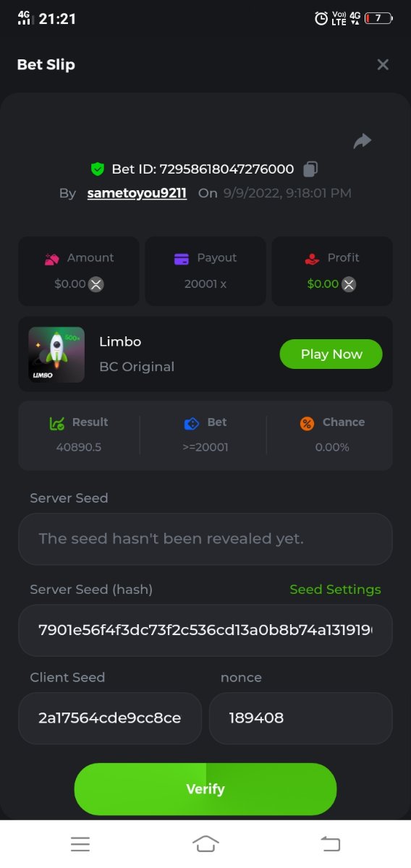Click the Verify button
The height and width of the screenshot is (868, 411).
pos(205,789)
